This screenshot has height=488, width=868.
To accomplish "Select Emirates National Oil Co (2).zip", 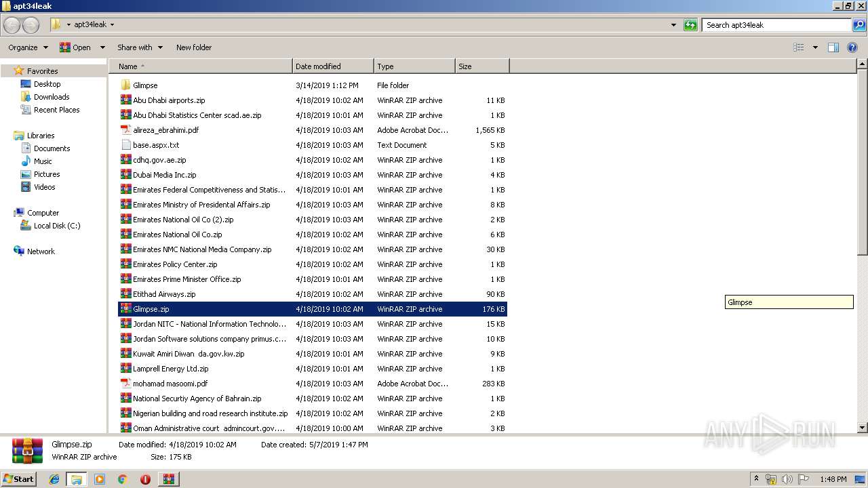I will [313, 220].
